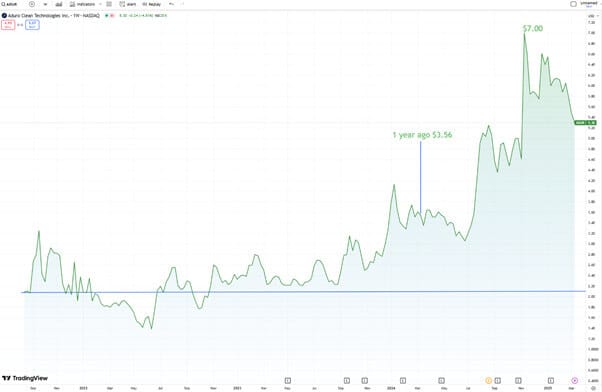Image resolution: width=602 pixels, height=392 pixels.
Task: Select the blue horizontal line drawing
Action: 303,292
